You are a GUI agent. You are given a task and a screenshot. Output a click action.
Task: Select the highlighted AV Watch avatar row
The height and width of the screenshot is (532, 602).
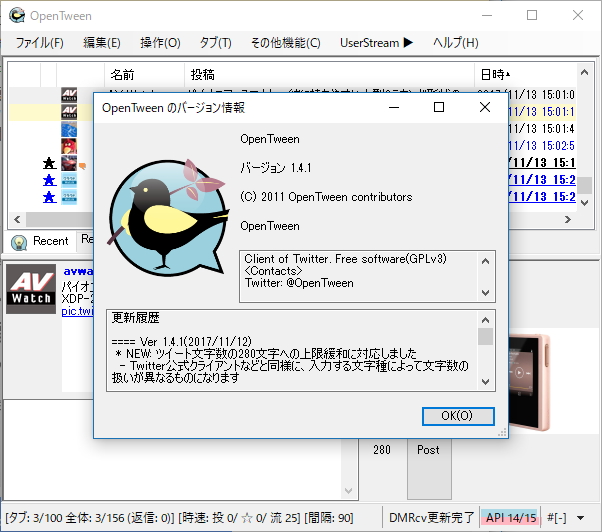tap(69, 112)
